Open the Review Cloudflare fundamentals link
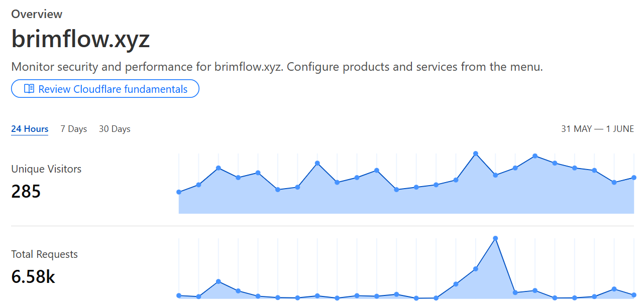 pos(105,89)
